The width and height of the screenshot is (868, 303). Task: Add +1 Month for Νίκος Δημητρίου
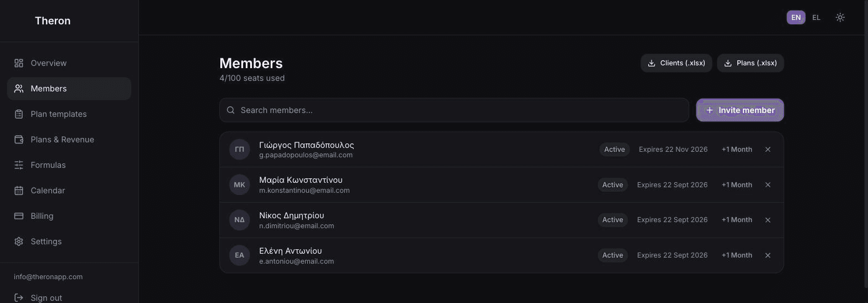click(x=737, y=220)
